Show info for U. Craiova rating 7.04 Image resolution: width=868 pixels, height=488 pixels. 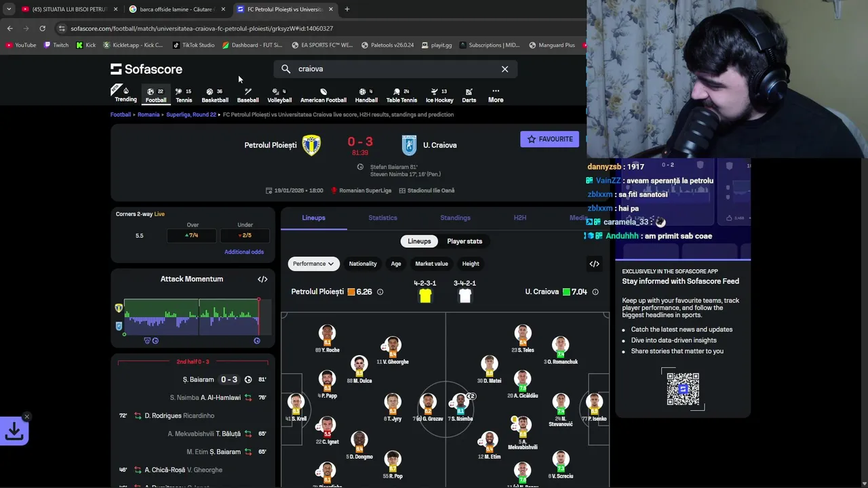click(595, 292)
